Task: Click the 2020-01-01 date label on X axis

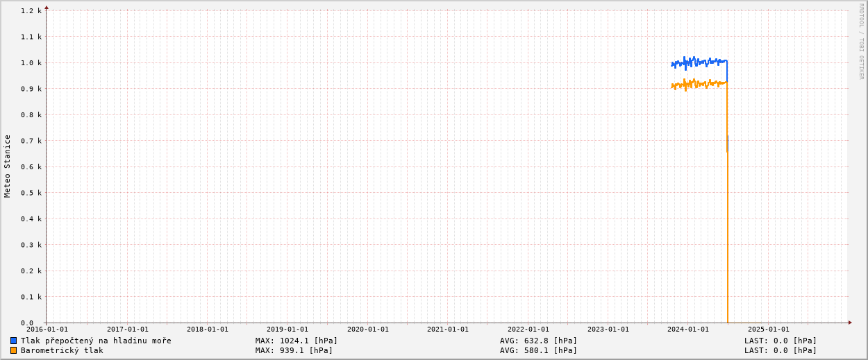Action: tap(368, 329)
